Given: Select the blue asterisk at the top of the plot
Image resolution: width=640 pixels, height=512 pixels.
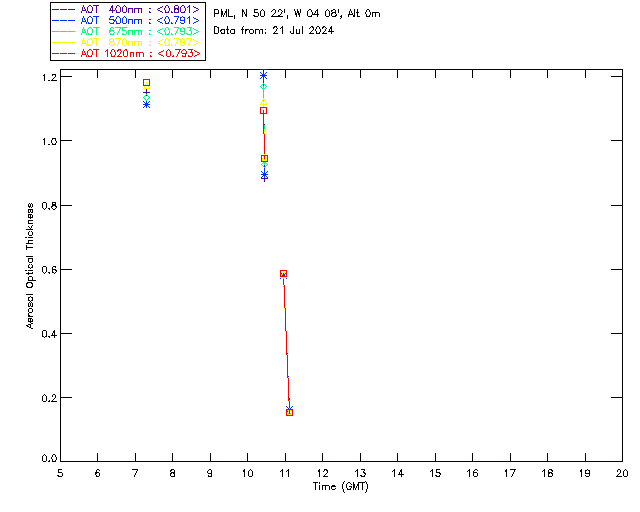Looking at the screenshot, I should [263, 75].
